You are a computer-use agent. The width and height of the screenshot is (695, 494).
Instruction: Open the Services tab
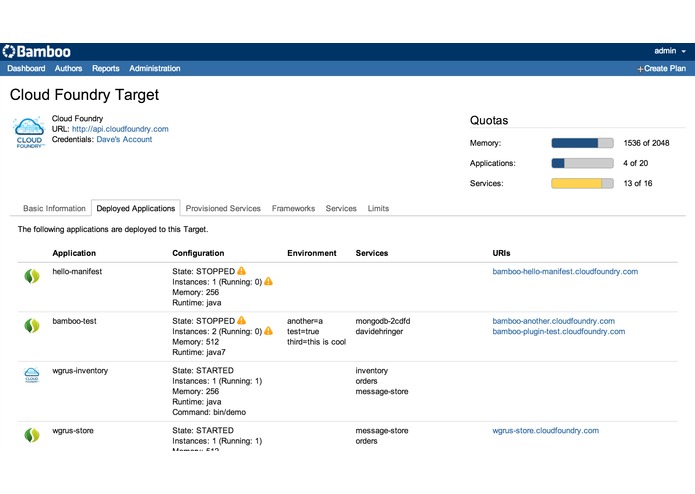[341, 208]
